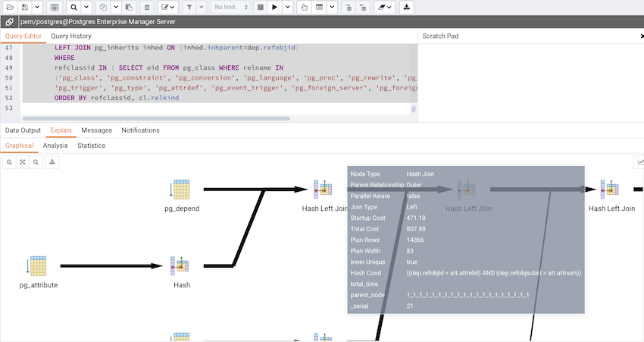Viewport: 644px width, 342px height.
Task: Click the 'Hash Cond' value in tooltip
Action: pos(494,273)
